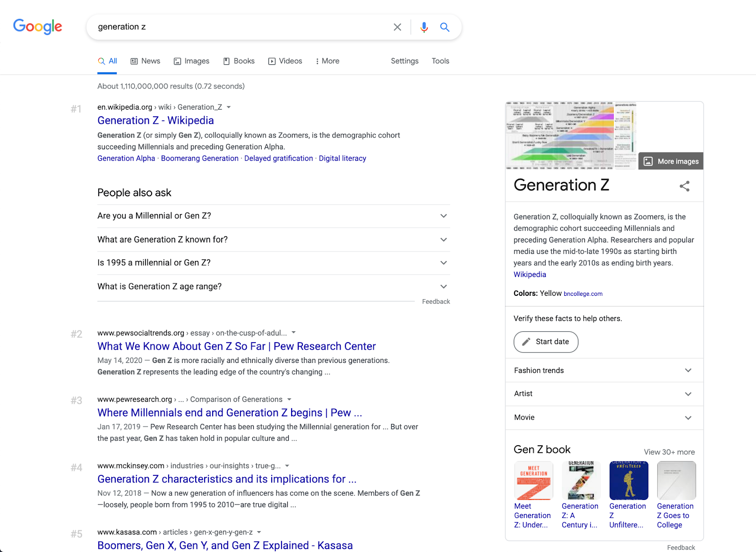Click the "Meet Generation Z" book cover
This screenshot has width=756, height=552.
533,480
